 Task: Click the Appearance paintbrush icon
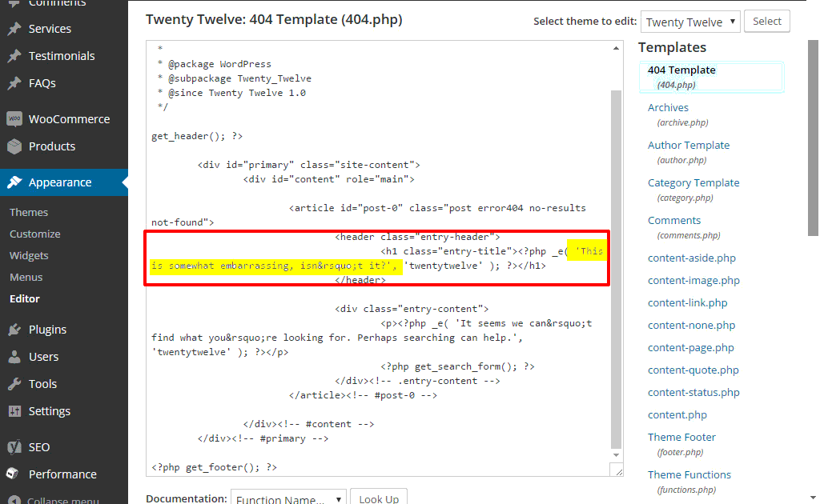tap(14, 182)
